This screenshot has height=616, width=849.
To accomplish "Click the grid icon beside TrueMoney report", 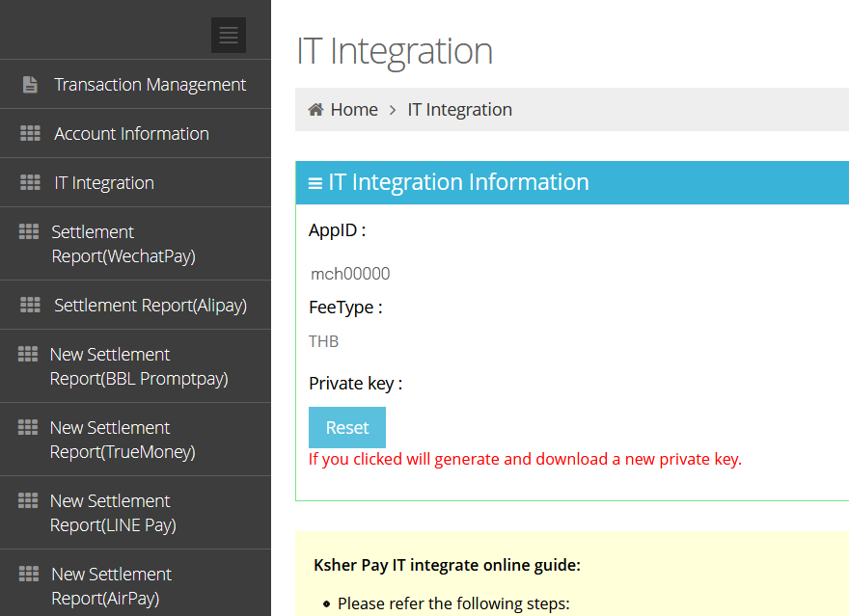I will [x=28, y=427].
